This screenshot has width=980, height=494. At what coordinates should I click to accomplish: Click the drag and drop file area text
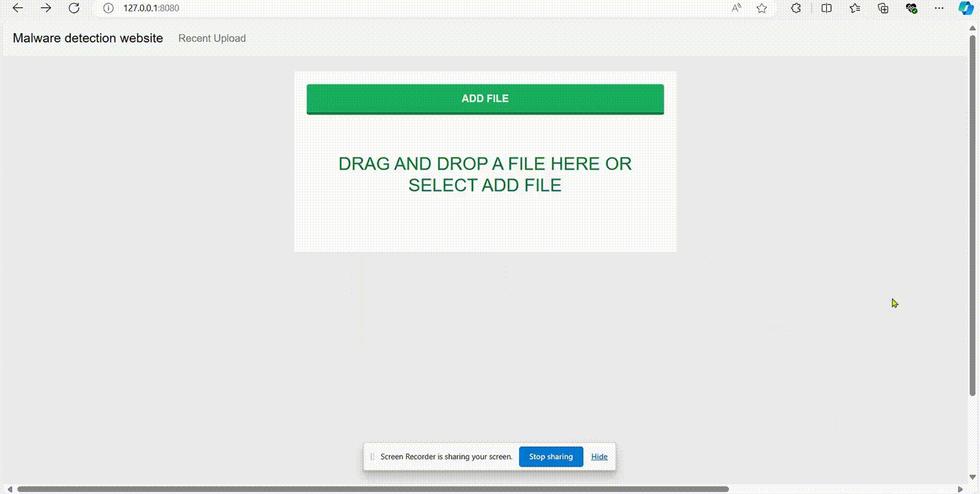[x=485, y=174]
